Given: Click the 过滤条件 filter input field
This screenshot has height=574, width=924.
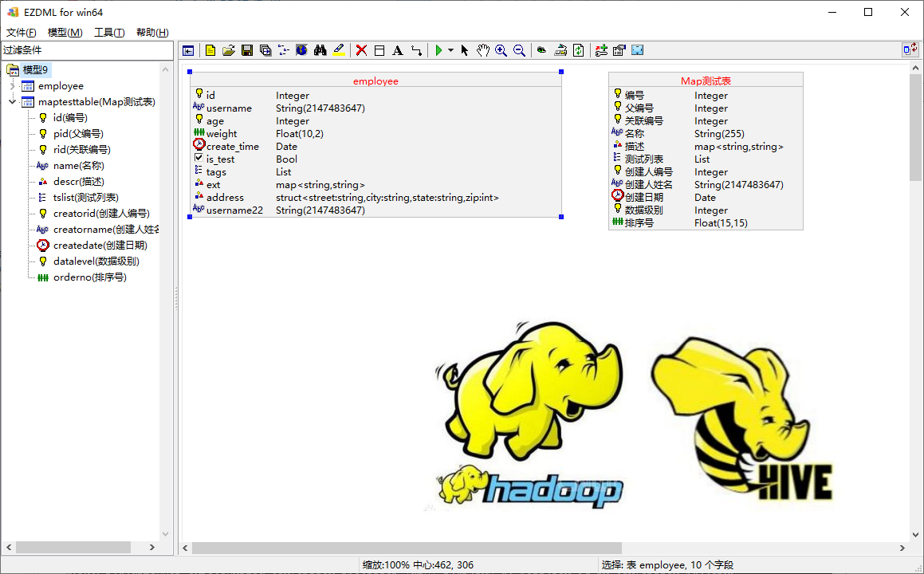Looking at the screenshot, I should pos(87,51).
